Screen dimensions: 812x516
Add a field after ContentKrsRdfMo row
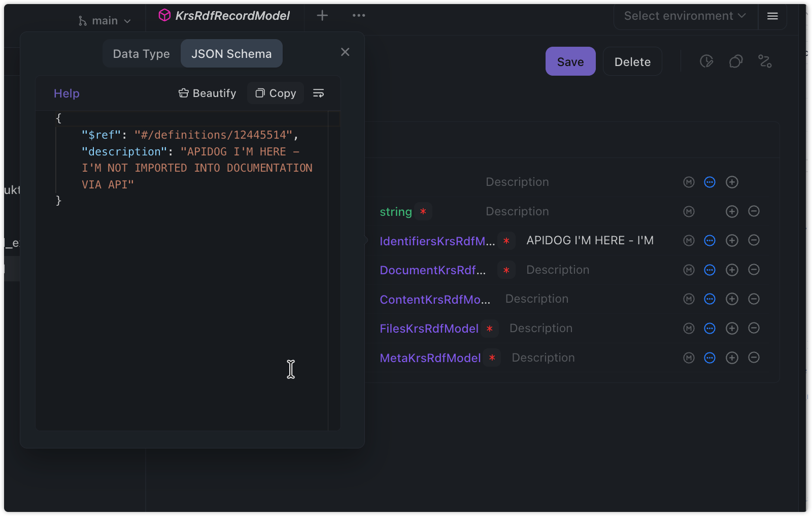(731, 299)
